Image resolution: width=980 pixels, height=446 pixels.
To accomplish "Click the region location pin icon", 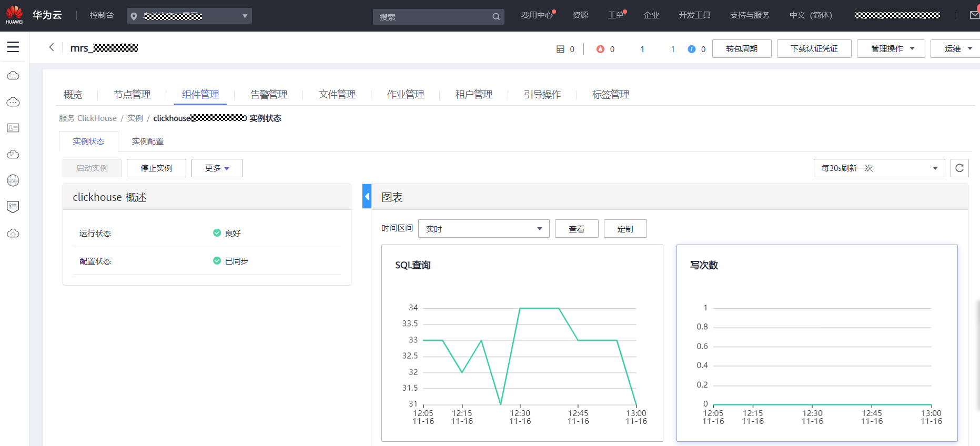I will [x=134, y=16].
